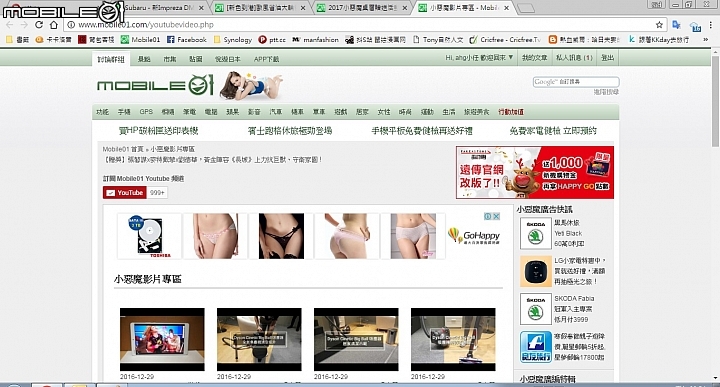Open the APP下載 top menu item

click(266, 59)
